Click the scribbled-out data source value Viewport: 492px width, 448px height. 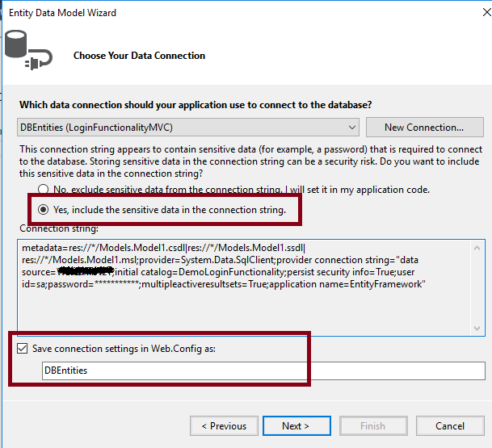click(x=86, y=273)
